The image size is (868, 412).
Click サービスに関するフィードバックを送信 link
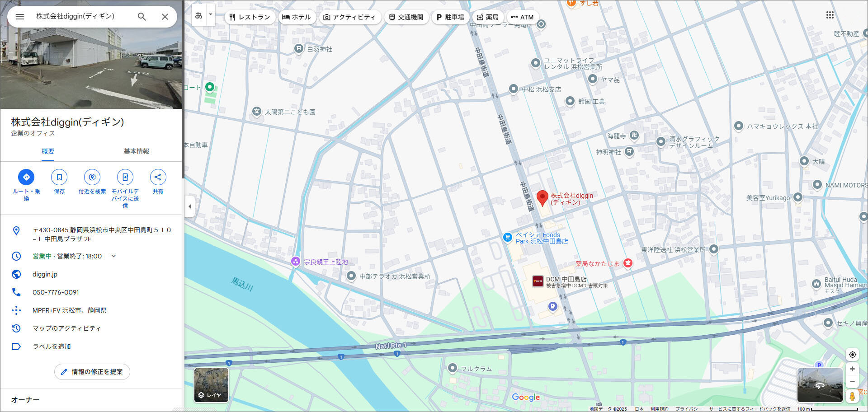coord(750,409)
